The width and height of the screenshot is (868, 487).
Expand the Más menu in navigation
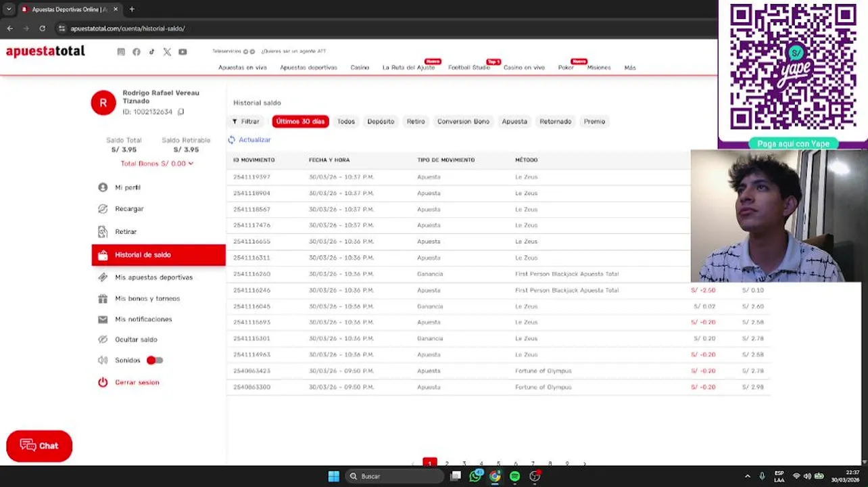[630, 68]
